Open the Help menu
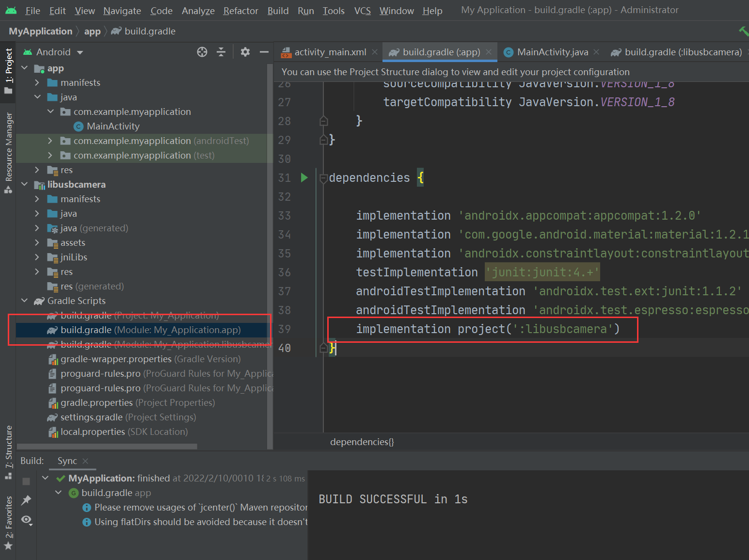The width and height of the screenshot is (749, 560). (x=432, y=11)
